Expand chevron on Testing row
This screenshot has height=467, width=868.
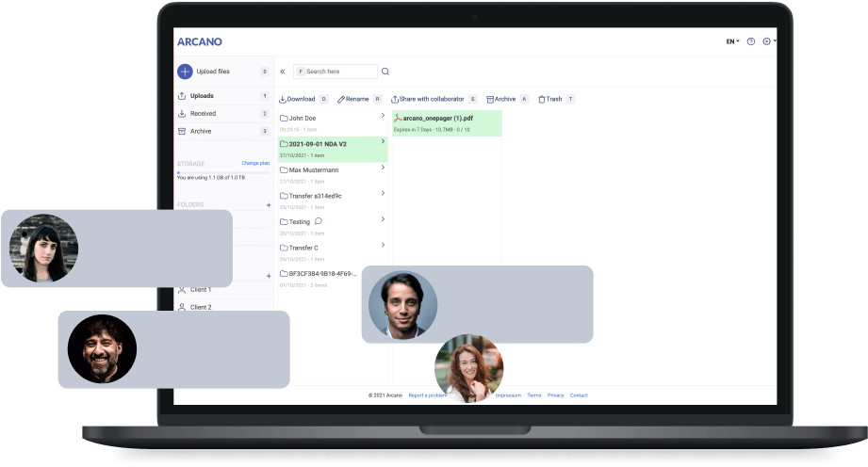pos(383,219)
